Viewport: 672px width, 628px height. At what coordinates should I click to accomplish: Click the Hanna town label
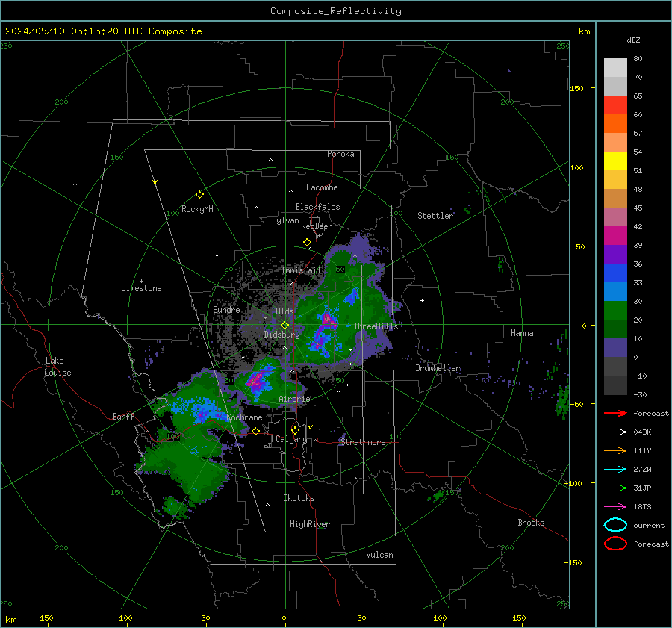[x=522, y=333]
